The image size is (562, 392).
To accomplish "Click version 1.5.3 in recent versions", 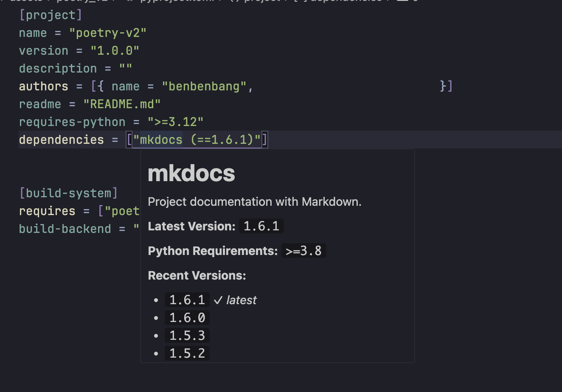I will pyautogui.click(x=187, y=336).
